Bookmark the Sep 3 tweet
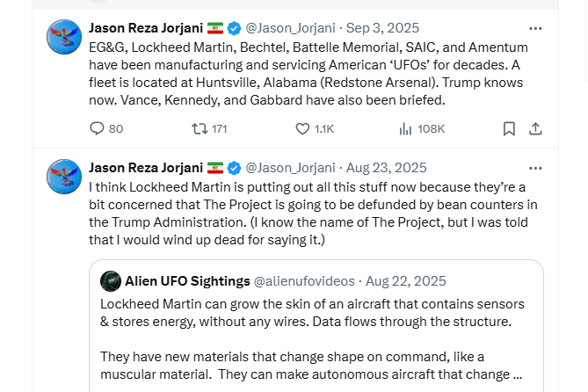The height and width of the screenshot is (392, 588). click(509, 128)
